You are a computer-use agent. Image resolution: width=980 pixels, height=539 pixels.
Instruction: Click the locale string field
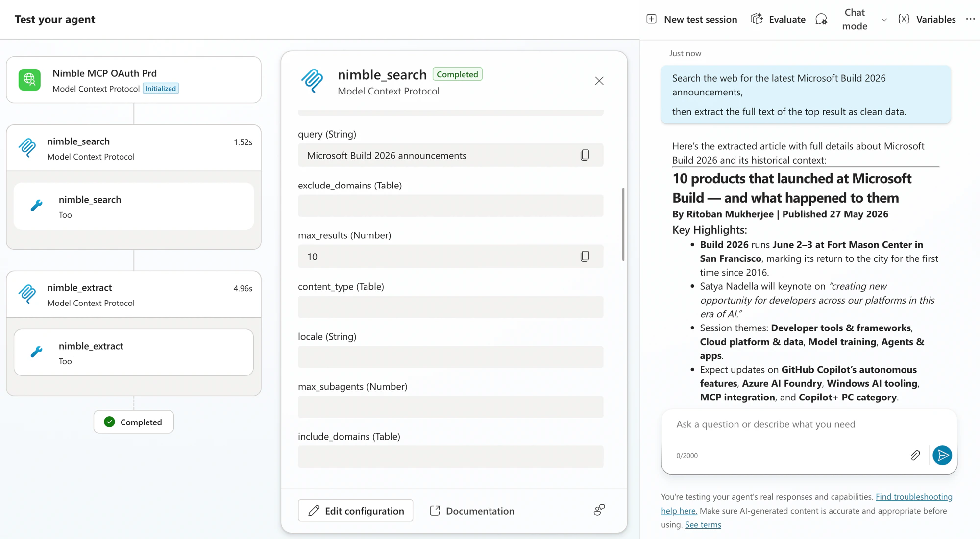tap(450, 357)
